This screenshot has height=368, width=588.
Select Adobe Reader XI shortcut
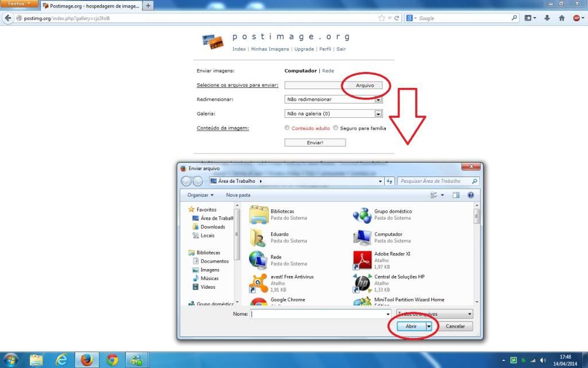[362, 260]
